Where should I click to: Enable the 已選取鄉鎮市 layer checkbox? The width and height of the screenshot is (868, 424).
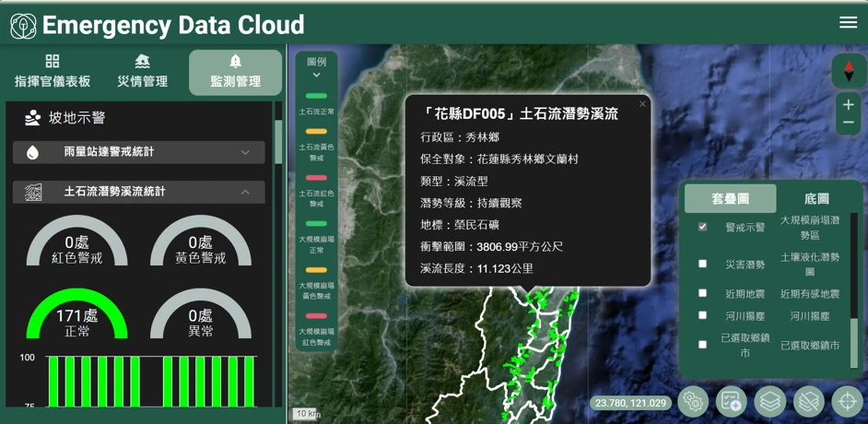coord(702,345)
